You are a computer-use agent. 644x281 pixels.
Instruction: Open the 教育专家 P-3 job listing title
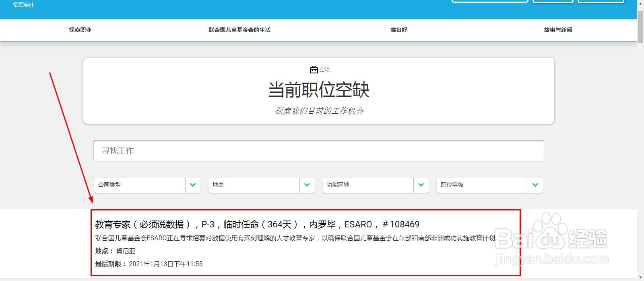tap(257, 225)
